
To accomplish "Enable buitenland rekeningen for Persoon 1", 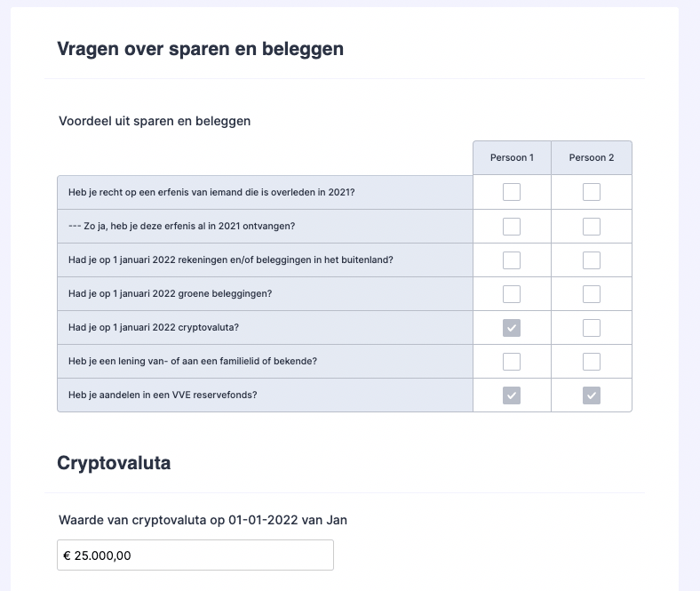I will 512,260.
